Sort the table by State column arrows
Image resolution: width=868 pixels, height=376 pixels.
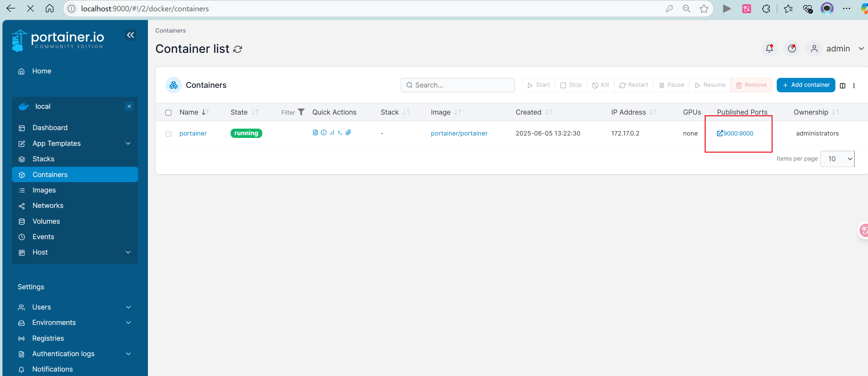[x=255, y=112]
